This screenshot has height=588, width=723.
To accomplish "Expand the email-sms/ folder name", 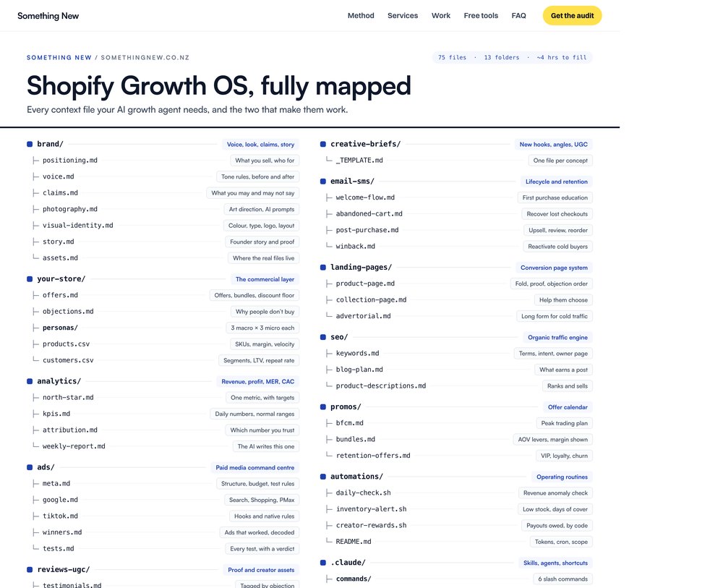I will 352,182.
